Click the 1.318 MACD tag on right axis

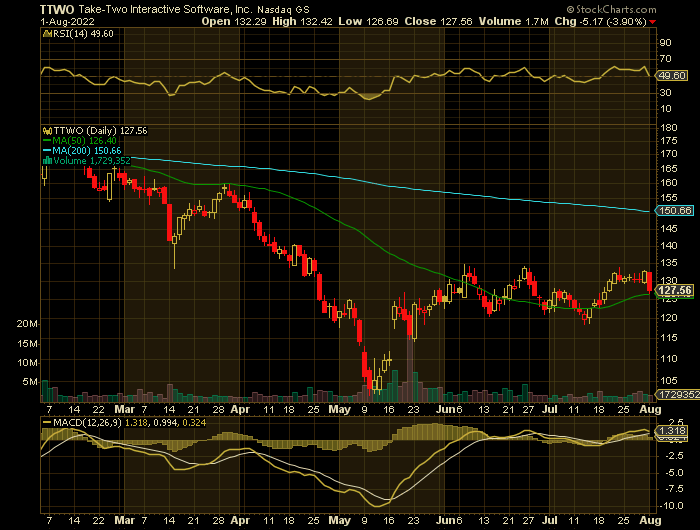pyautogui.click(x=672, y=431)
